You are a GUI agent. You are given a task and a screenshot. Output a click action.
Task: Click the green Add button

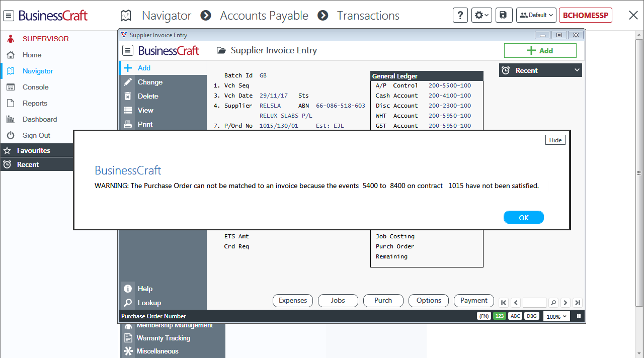(x=540, y=50)
